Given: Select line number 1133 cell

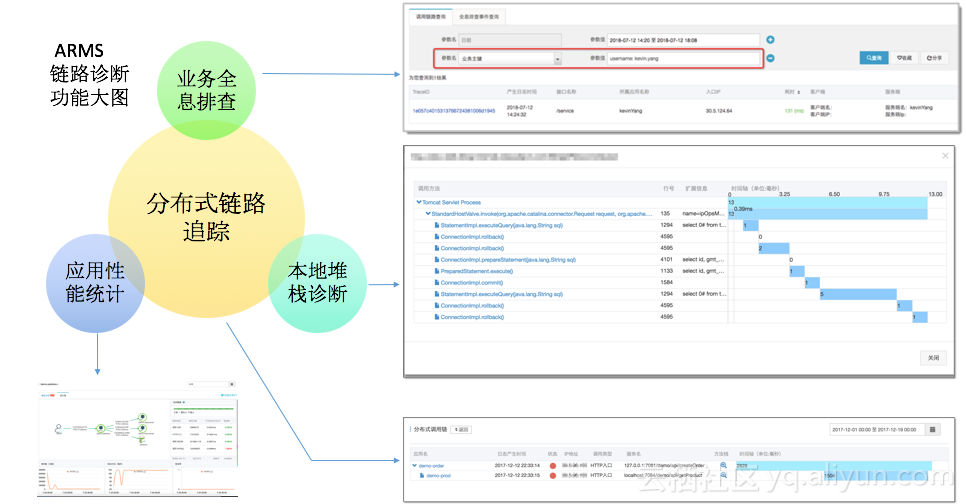Looking at the screenshot, I should 667,271.
